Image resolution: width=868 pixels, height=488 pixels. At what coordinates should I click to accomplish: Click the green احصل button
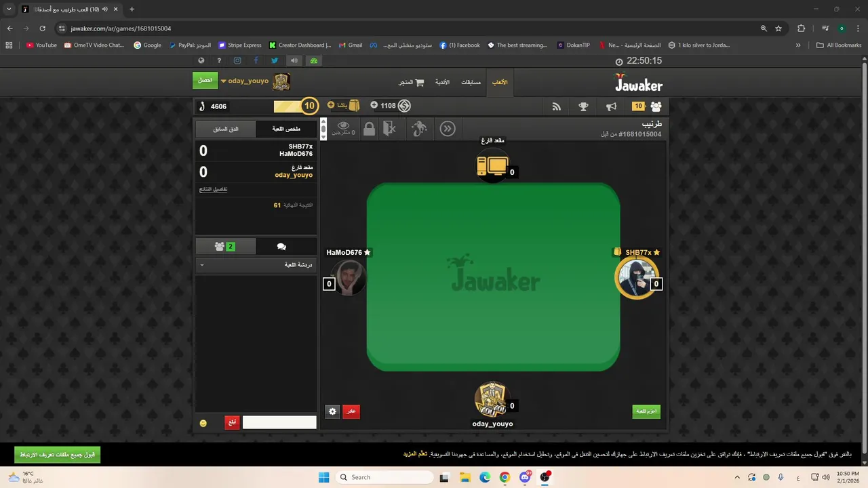point(205,81)
